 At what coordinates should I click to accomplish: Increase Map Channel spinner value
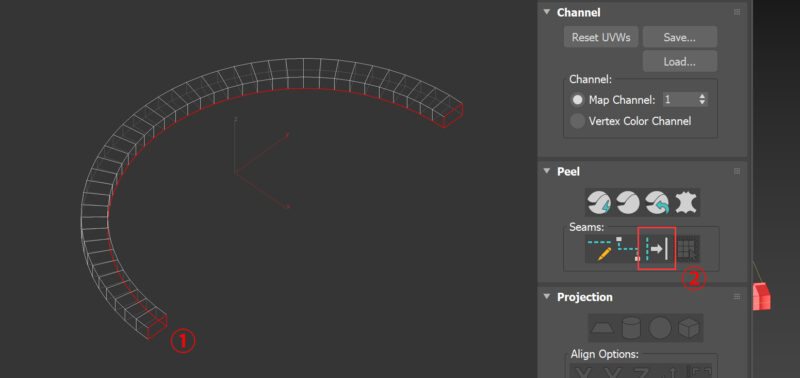[703, 96]
